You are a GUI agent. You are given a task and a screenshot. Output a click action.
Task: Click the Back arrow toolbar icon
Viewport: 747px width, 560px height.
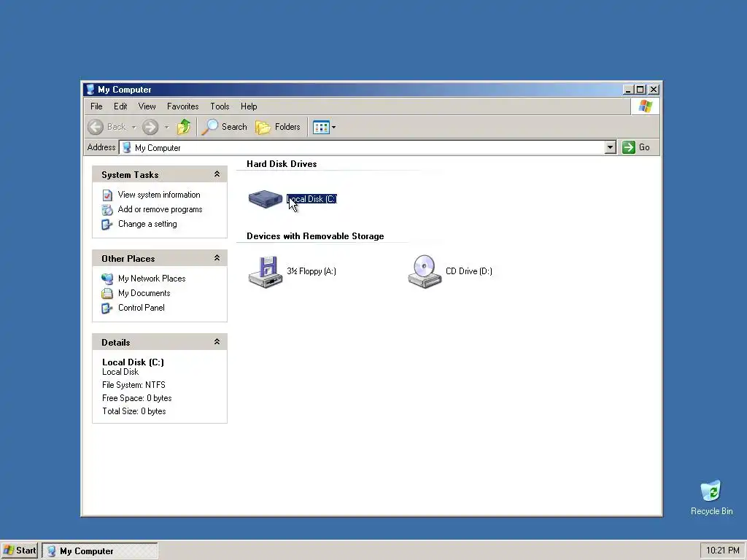click(x=96, y=127)
